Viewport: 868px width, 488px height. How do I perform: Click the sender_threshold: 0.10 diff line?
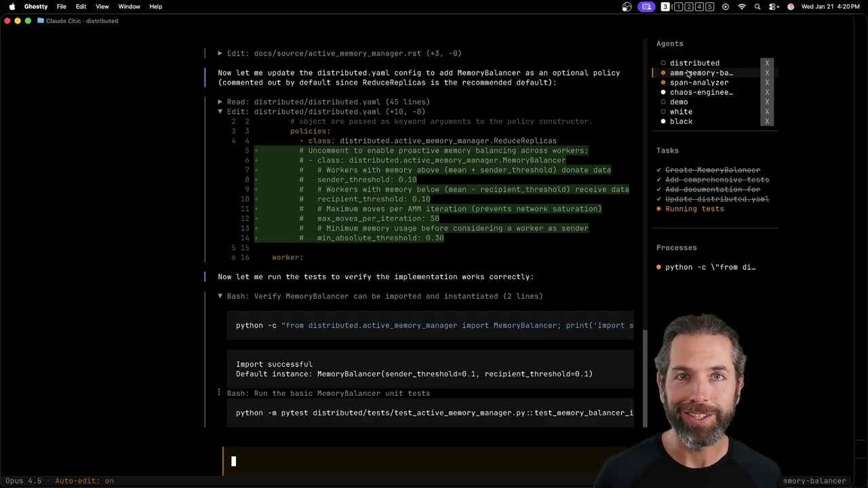point(367,180)
